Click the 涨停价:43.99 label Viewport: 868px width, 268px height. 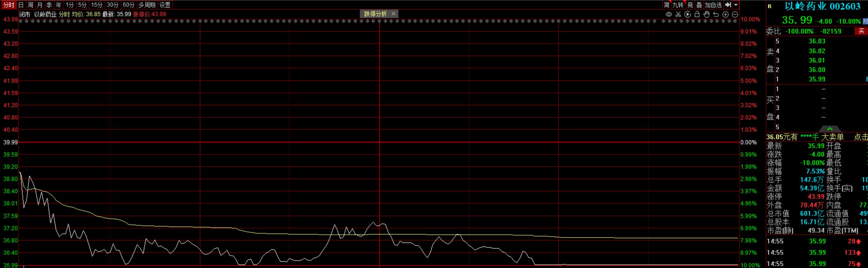[149, 14]
